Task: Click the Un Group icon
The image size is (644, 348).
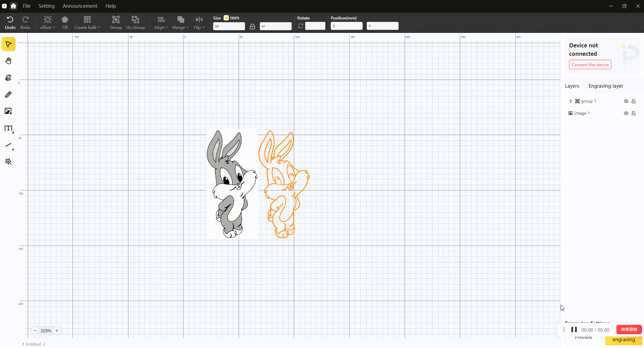Action: tap(135, 23)
